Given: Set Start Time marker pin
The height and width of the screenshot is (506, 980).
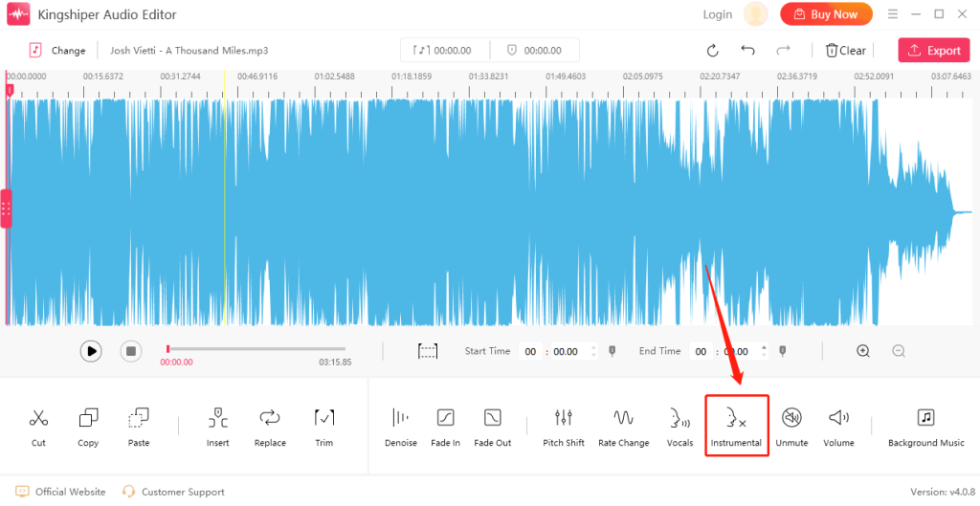Looking at the screenshot, I should click(x=612, y=351).
